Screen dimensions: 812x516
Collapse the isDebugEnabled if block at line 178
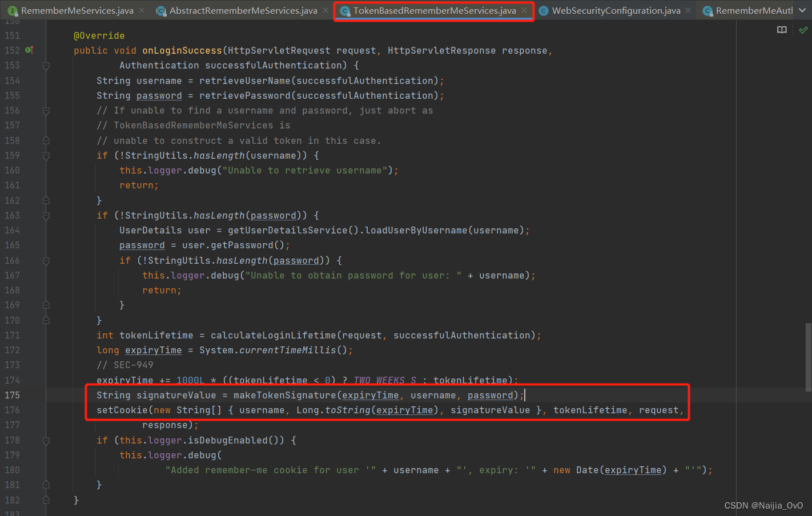point(46,441)
